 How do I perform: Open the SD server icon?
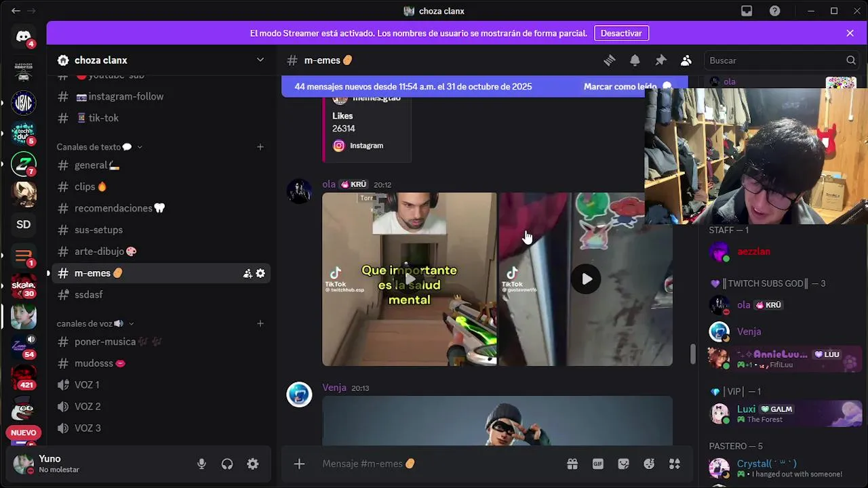[x=24, y=224]
